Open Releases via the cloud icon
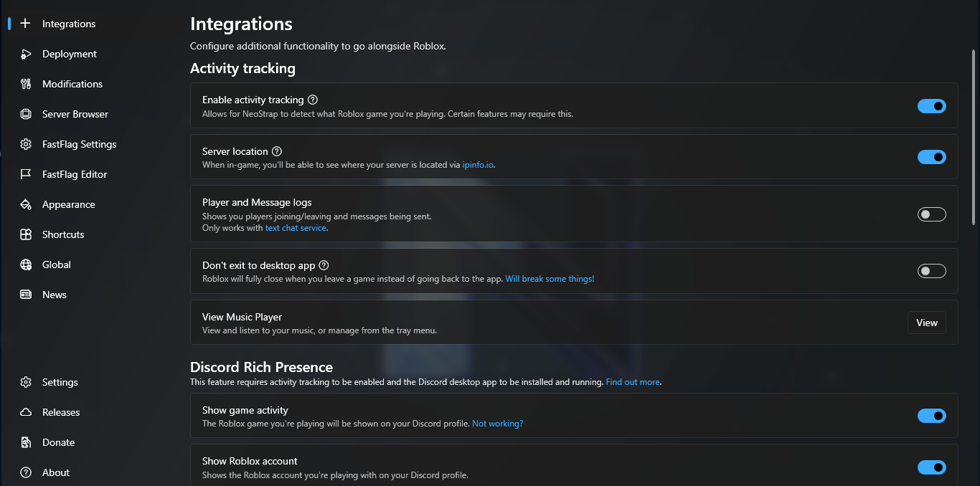The height and width of the screenshot is (486, 980). coord(26,412)
